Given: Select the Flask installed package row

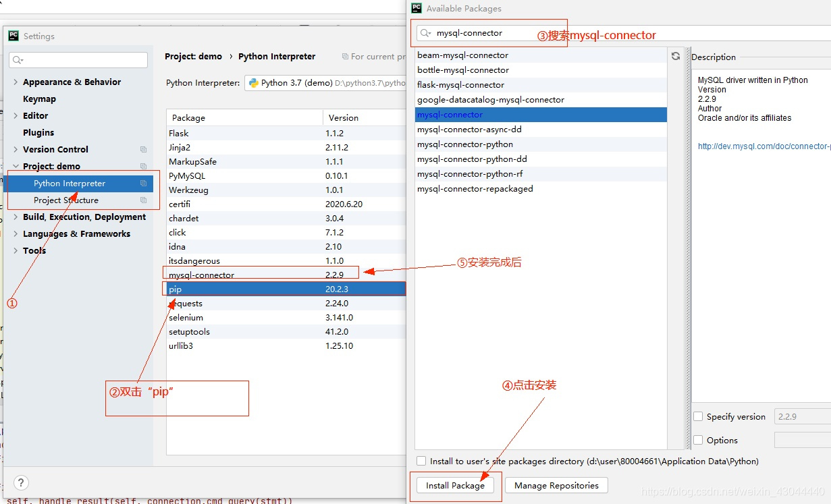Looking at the screenshot, I should (x=286, y=134).
